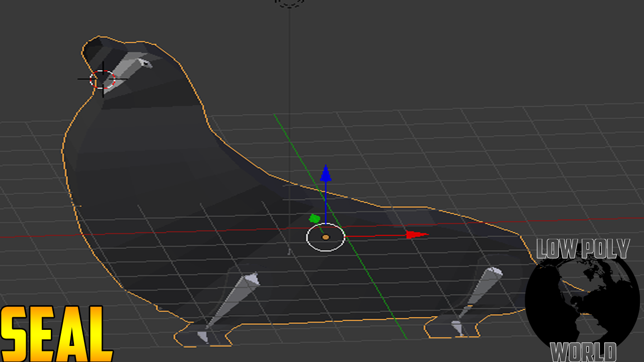Click the green Y-axis manipulator handle
The width and height of the screenshot is (644, 362).
tap(315, 217)
